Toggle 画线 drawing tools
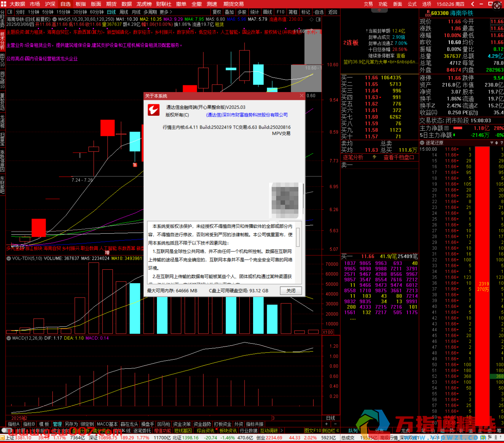 (267, 12)
